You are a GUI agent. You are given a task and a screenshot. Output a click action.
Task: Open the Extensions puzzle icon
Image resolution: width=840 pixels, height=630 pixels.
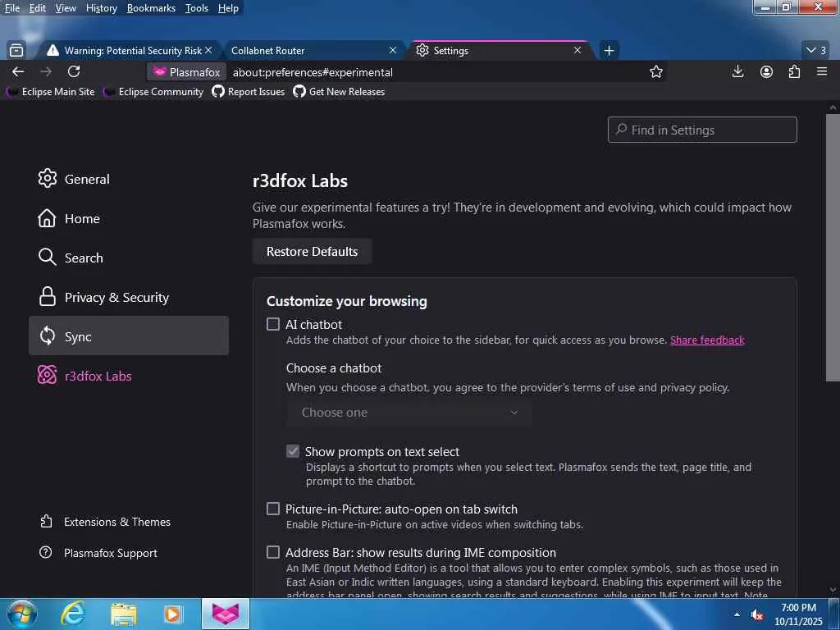[x=794, y=72]
